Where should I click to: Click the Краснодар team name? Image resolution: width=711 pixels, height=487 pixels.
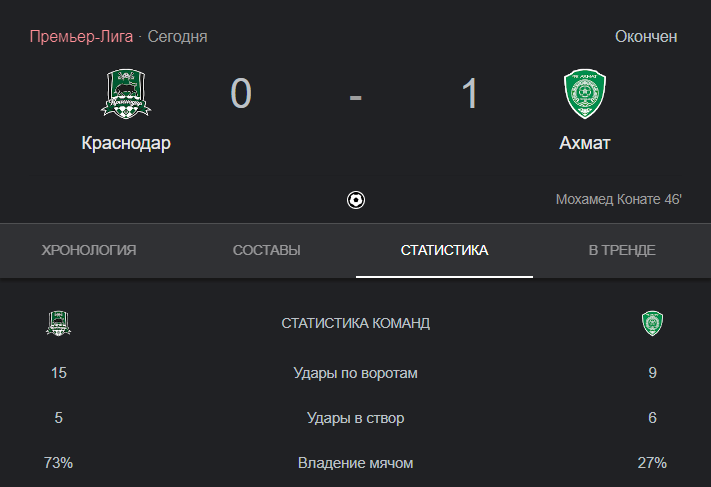[126, 143]
